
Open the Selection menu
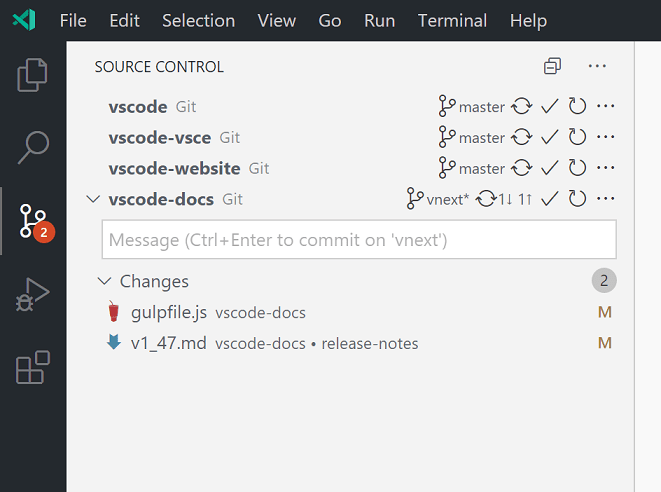pyautogui.click(x=198, y=20)
